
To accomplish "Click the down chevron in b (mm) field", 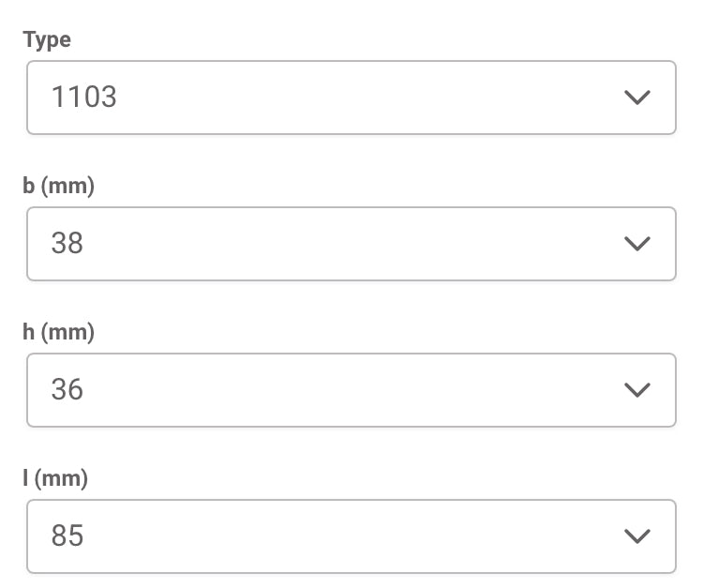I will coord(636,244).
